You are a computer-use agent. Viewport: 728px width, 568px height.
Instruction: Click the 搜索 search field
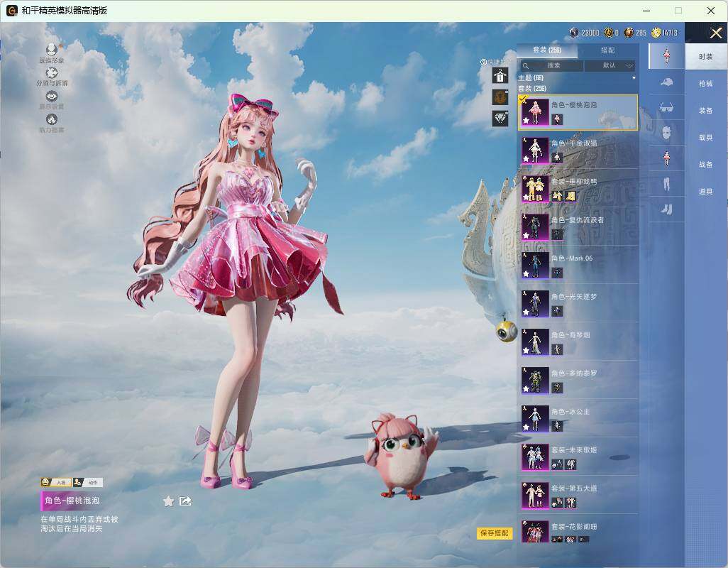click(551, 65)
